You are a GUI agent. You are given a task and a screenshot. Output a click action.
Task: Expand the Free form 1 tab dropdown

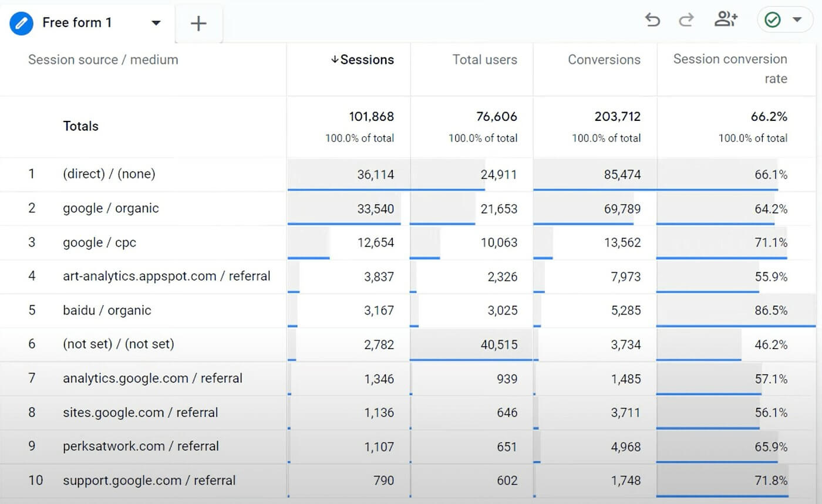tap(156, 23)
